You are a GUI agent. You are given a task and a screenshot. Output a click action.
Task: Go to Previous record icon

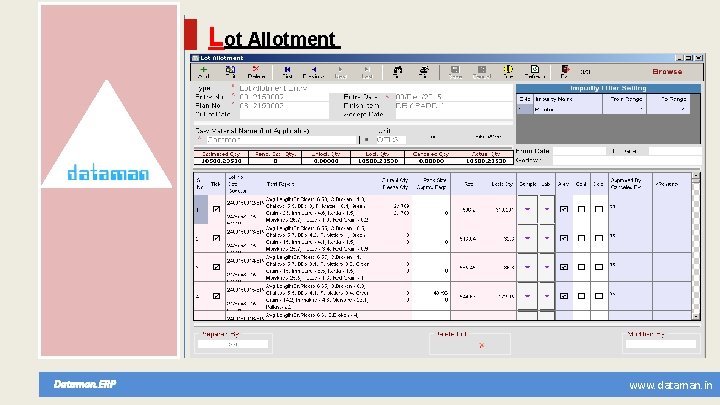point(314,69)
